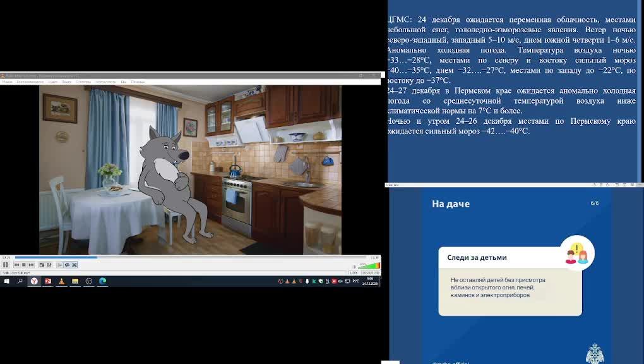Toggle VLC fullscreen mode button

point(42,264)
